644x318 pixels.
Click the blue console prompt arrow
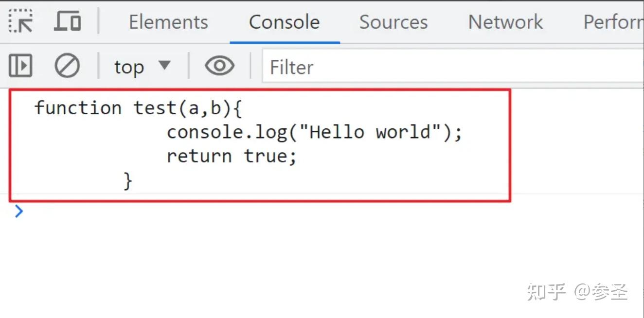(x=18, y=212)
